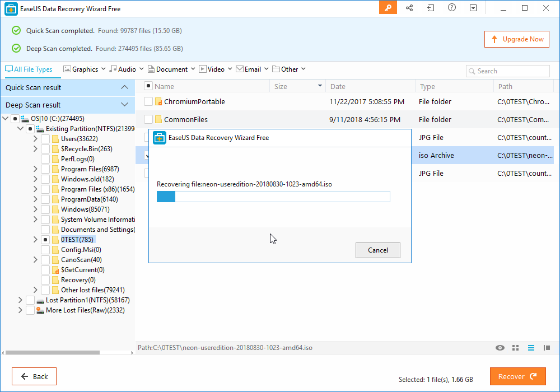Check the More Lost Files(Raw) checkbox
This screenshot has width=560, height=392.
[x=30, y=310]
